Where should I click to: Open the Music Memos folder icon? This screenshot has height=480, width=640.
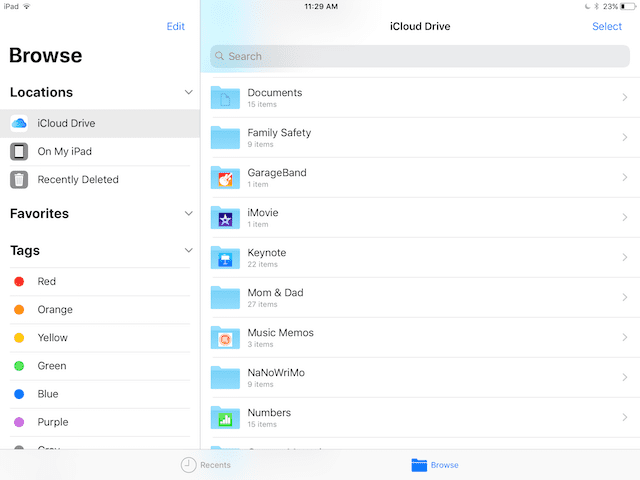tap(225, 337)
